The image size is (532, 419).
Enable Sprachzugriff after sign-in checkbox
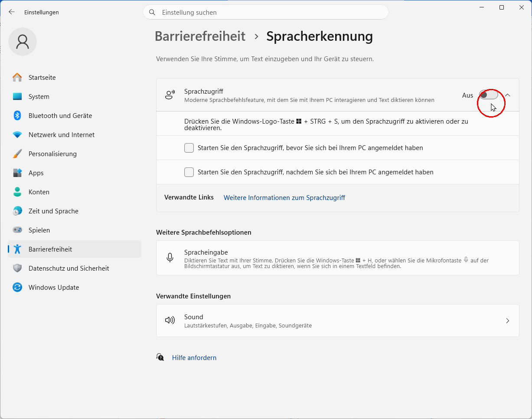pyautogui.click(x=189, y=172)
